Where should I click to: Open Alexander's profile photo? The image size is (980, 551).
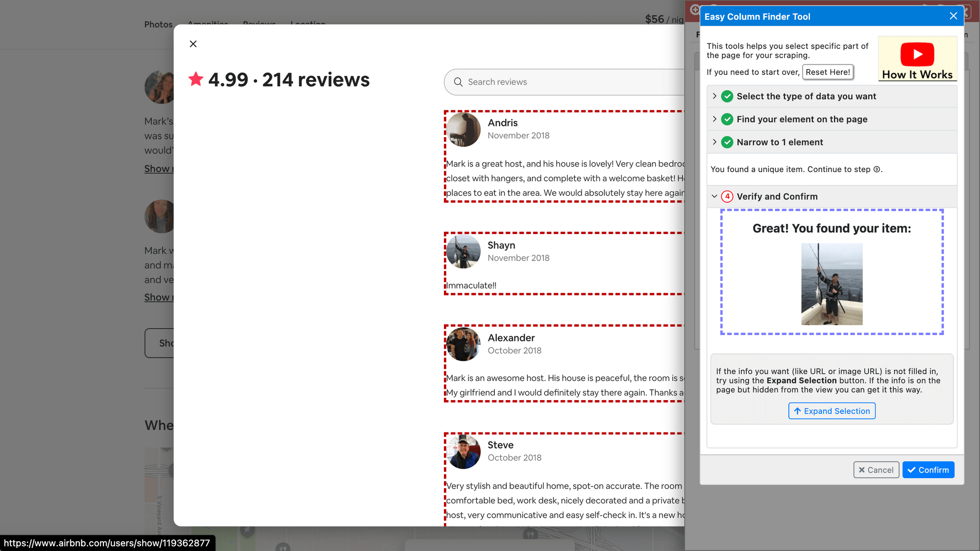(464, 344)
